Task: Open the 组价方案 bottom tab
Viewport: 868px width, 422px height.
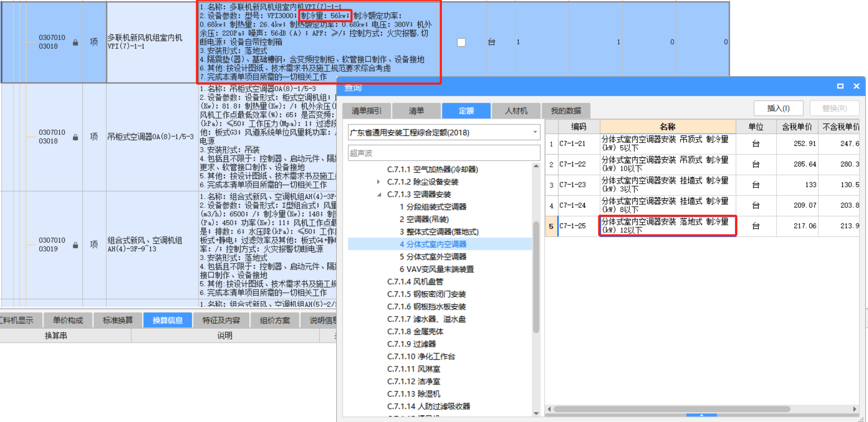Action: point(275,320)
